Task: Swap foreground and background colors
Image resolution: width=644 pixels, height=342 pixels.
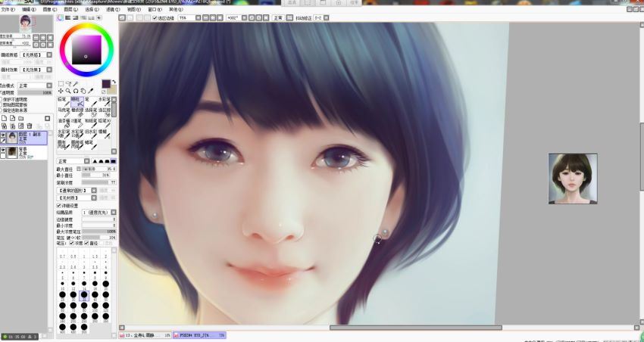Action: point(114,82)
